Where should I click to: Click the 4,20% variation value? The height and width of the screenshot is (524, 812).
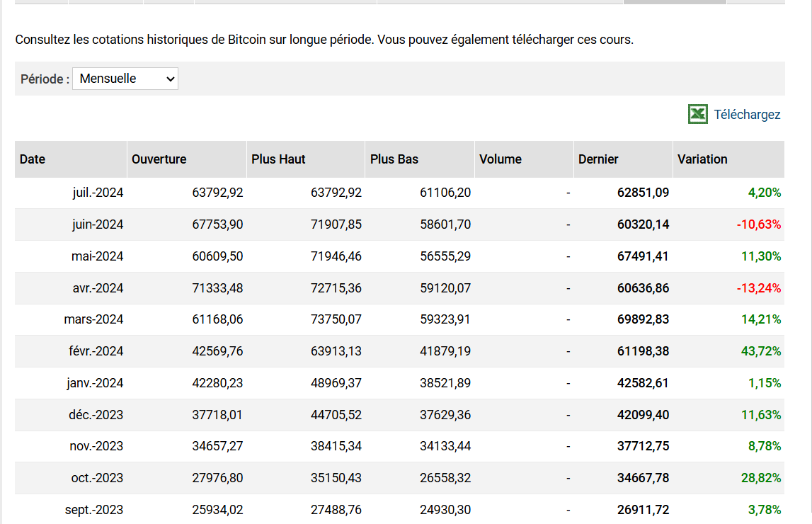(765, 193)
